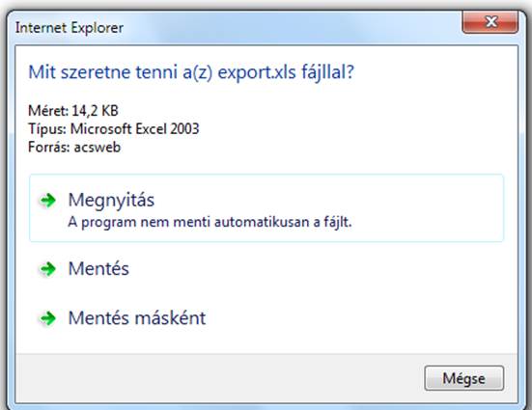The width and height of the screenshot is (532, 410).
Task: Click the Microsoft Excel 2003 type text
Action: [134, 129]
